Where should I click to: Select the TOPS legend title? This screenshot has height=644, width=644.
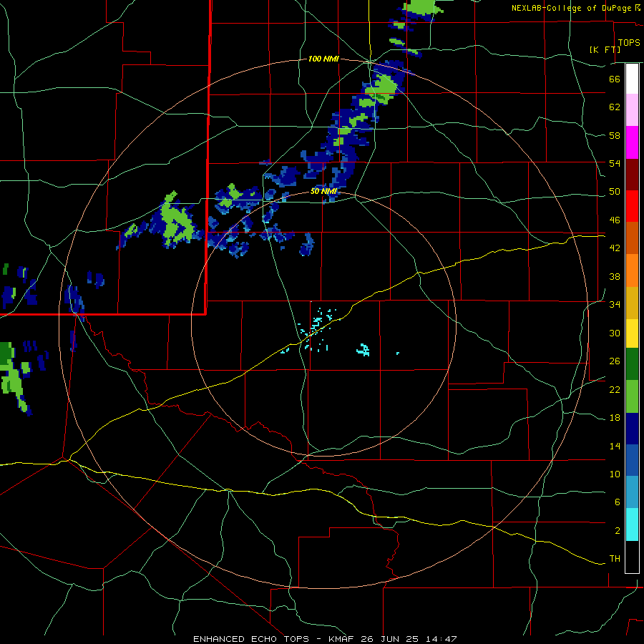coord(629,43)
